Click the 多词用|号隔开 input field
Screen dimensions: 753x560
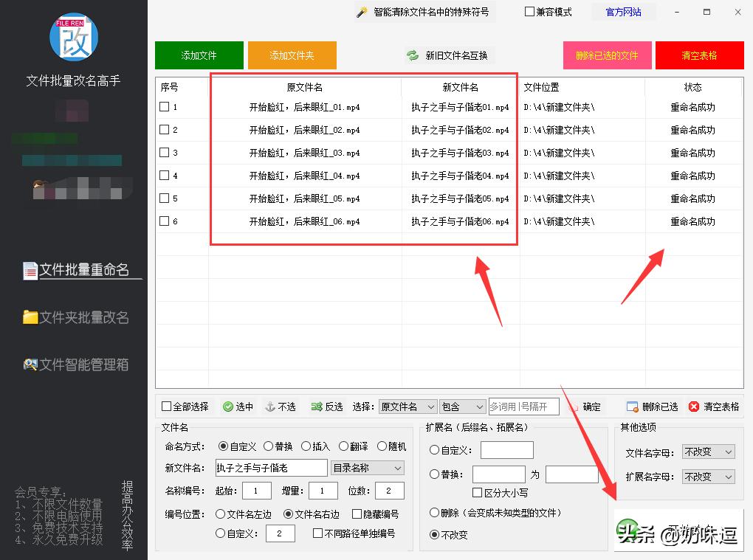tap(524, 406)
